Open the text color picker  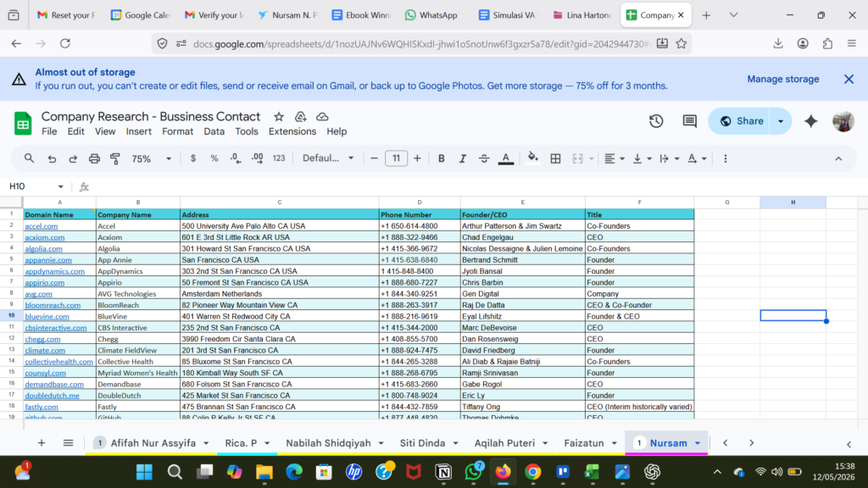505,158
